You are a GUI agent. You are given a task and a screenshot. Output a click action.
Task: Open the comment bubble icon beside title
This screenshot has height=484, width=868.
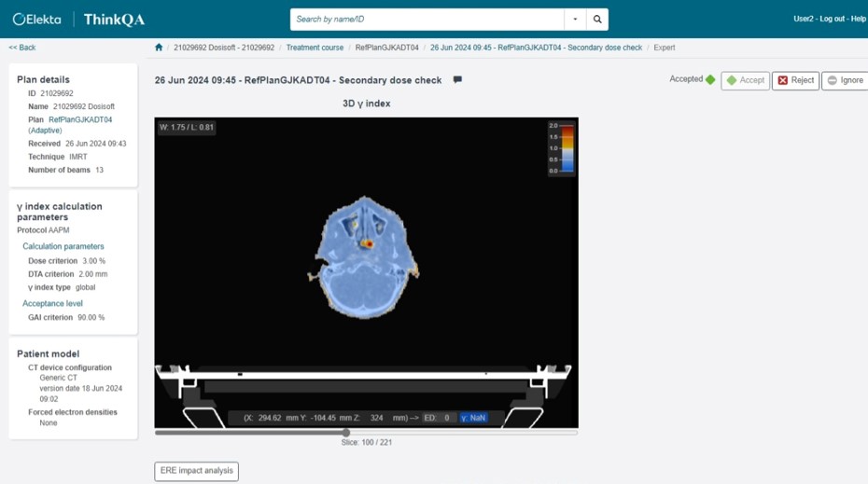point(457,79)
